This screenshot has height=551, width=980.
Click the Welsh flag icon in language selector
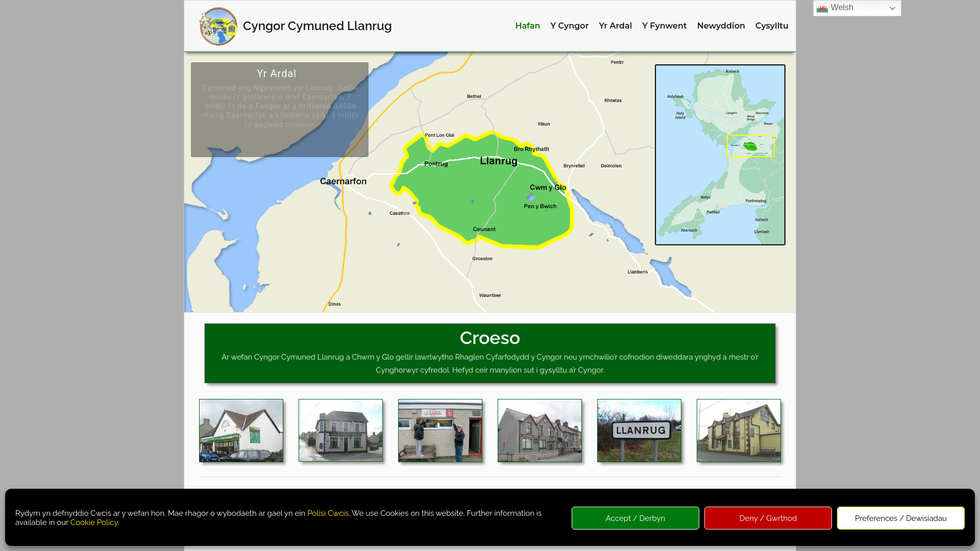[822, 8]
